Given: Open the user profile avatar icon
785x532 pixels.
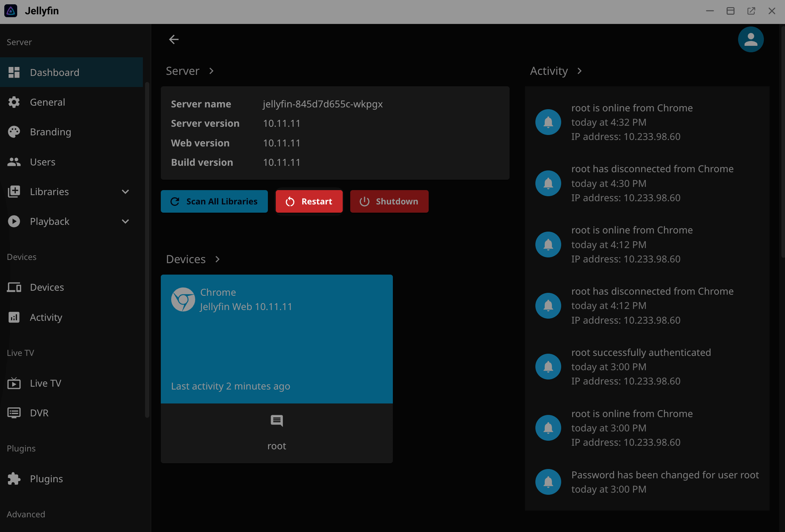Looking at the screenshot, I should (751, 39).
